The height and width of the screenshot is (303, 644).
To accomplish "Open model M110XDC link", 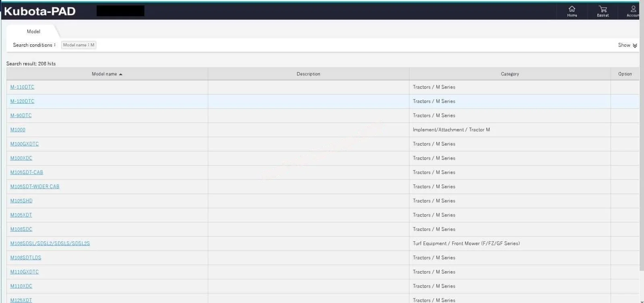I will [21, 286].
